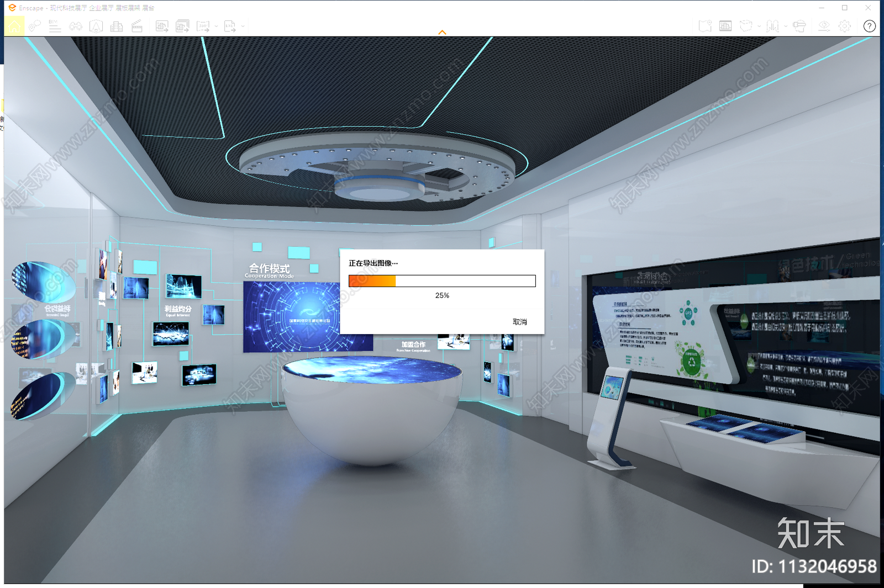Click the 25% progress text
Viewport: 884px width, 588px height.
442,295
